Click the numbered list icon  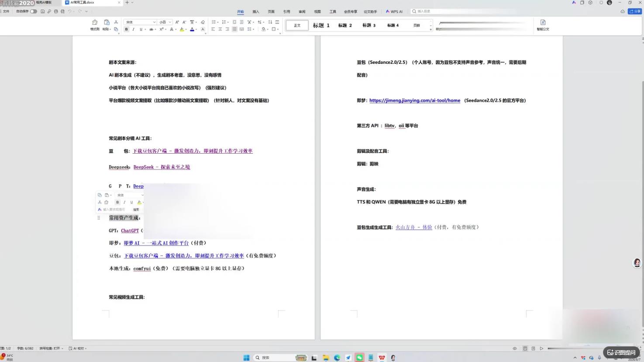point(224,22)
